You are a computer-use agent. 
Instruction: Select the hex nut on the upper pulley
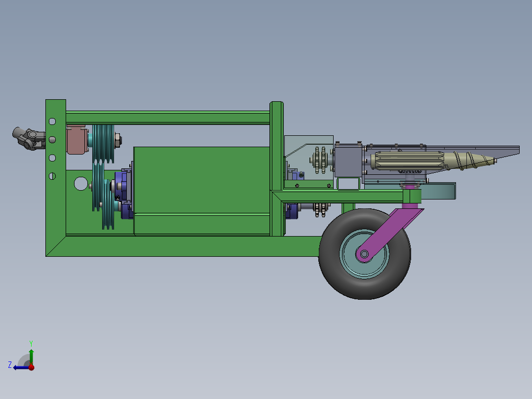tap(117, 140)
